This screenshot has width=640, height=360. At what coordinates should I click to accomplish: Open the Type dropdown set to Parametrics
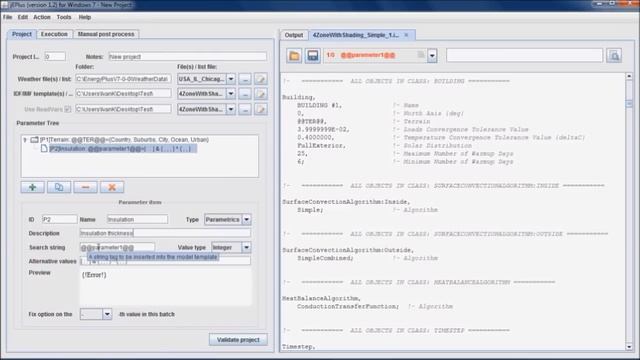(x=247, y=220)
